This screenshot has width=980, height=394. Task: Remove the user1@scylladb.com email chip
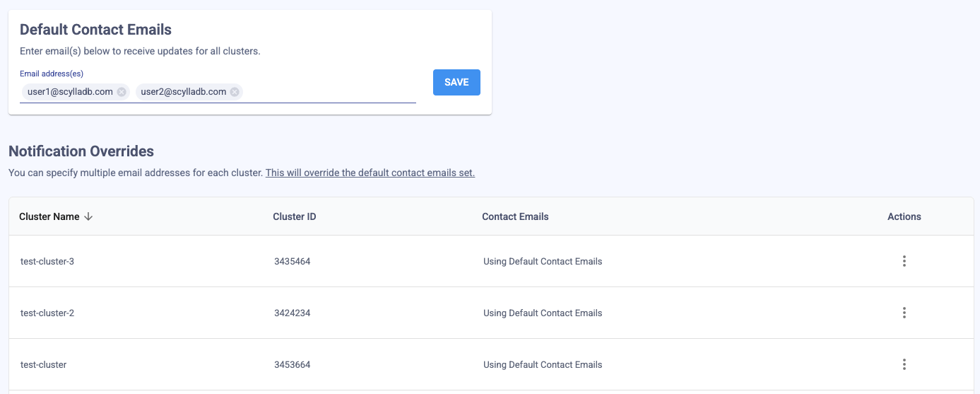tap(122, 92)
